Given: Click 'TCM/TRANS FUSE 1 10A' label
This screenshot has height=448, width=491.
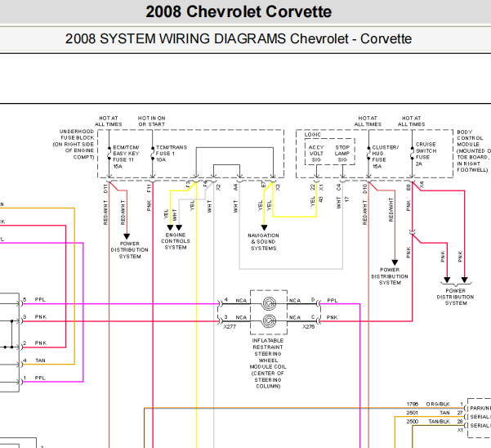Looking at the screenshot, I should [172, 154].
